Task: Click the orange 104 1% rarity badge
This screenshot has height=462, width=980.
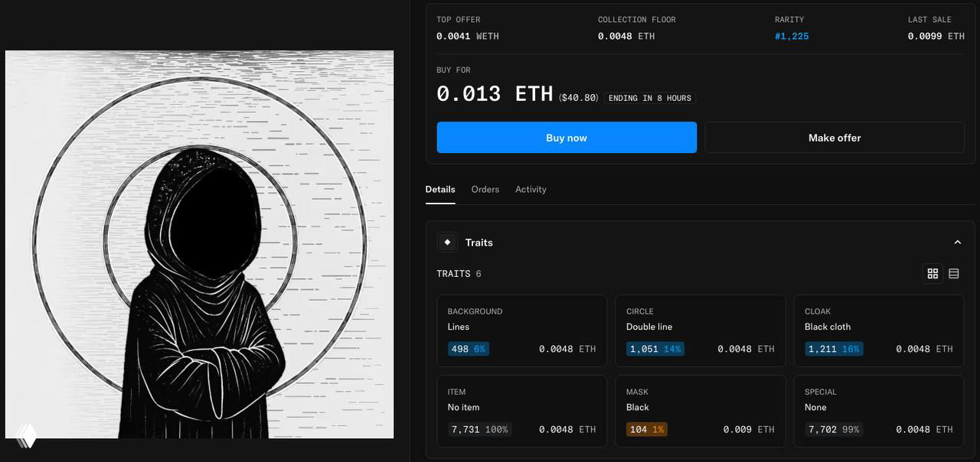Action: coord(647,429)
